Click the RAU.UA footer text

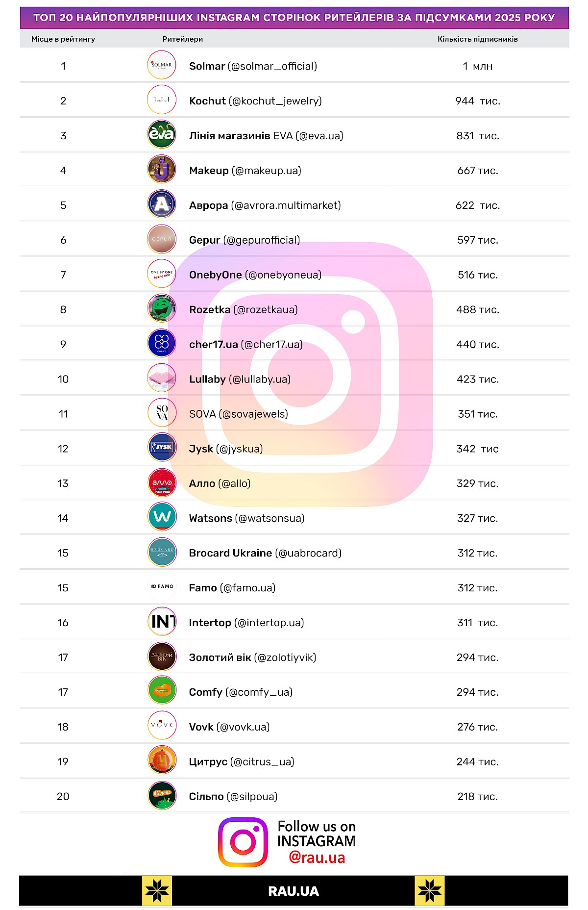coord(294,891)
